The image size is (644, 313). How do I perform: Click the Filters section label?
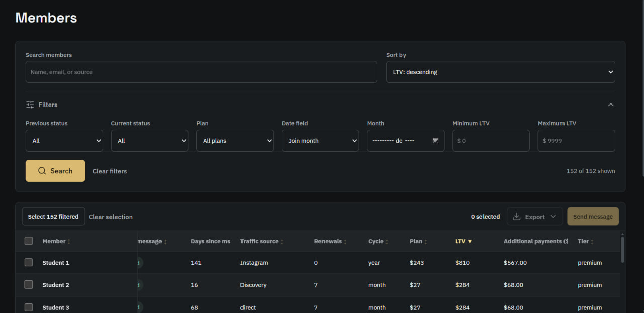(x=48, y=105)
